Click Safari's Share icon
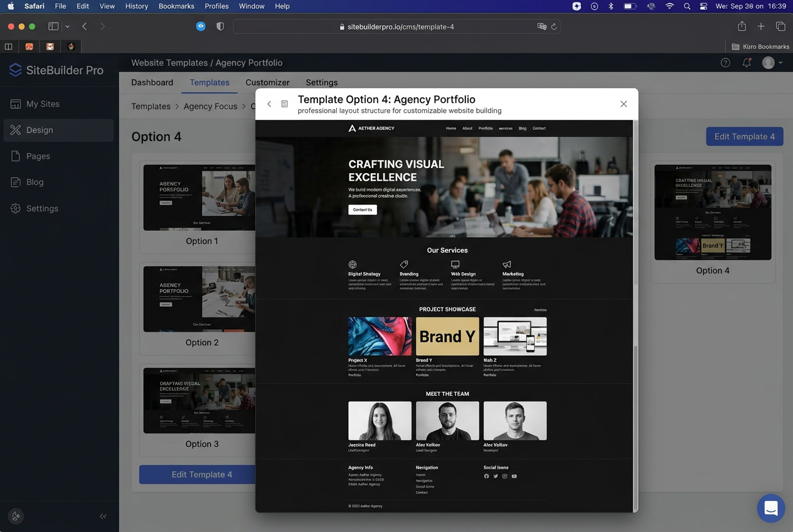The image size is (793, 532). pos(742,26)
